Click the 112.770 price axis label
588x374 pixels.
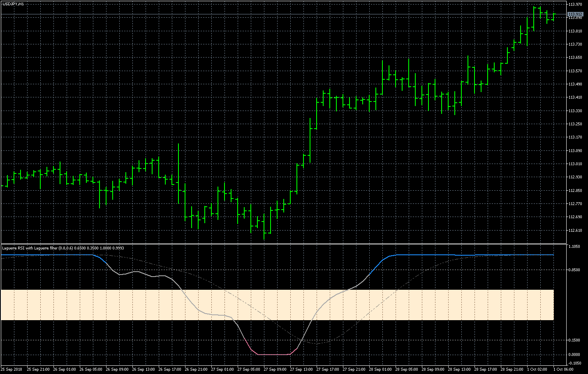point(575,204)
